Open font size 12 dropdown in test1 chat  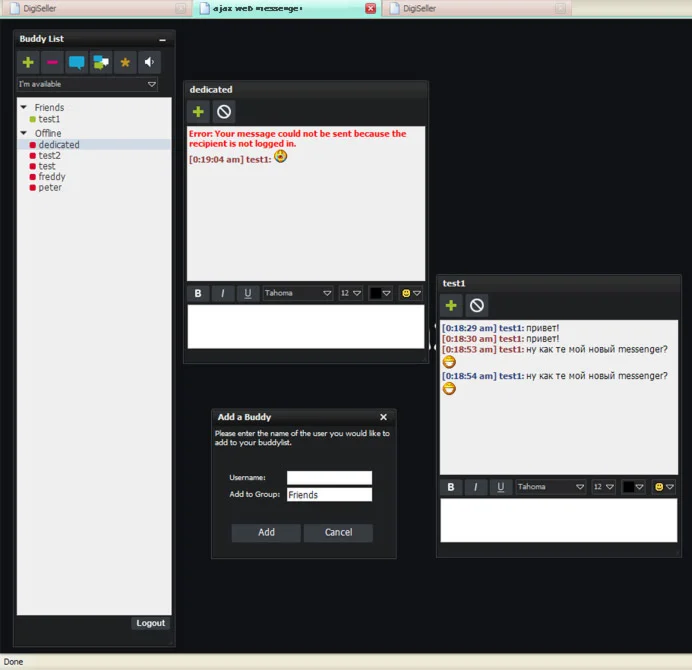pos(604,487)
